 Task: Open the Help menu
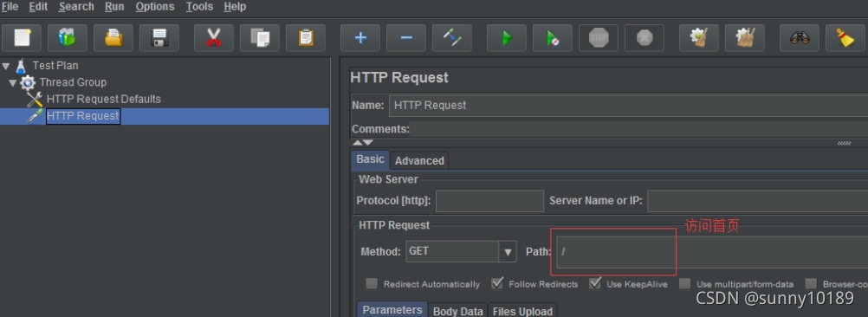236,7
